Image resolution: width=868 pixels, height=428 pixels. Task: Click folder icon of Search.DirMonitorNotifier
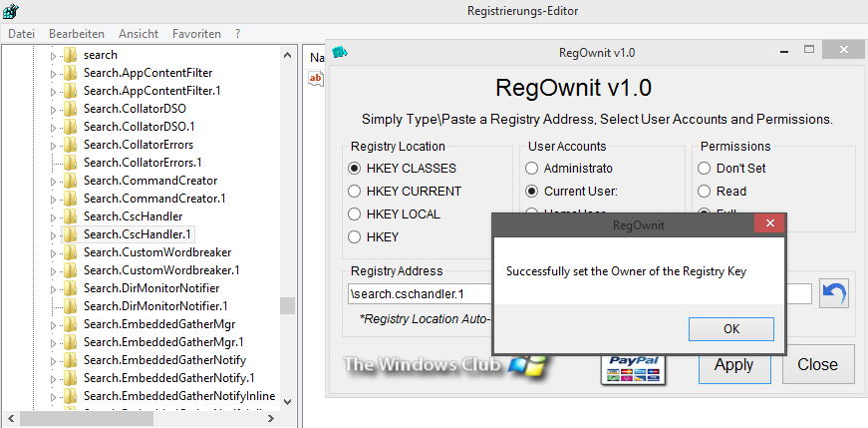70,288
